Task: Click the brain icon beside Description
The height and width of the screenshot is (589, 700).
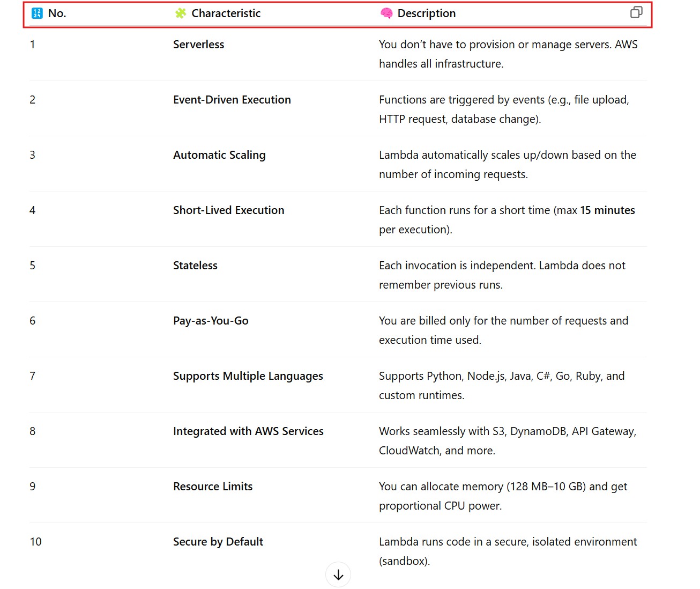Action: (x=386, y=13)
